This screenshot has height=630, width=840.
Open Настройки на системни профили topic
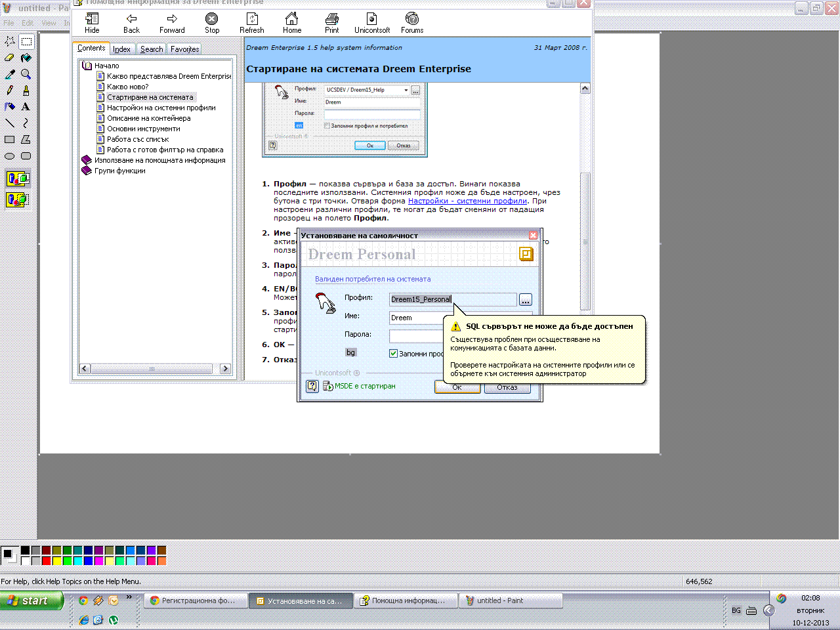coord(161,108)
